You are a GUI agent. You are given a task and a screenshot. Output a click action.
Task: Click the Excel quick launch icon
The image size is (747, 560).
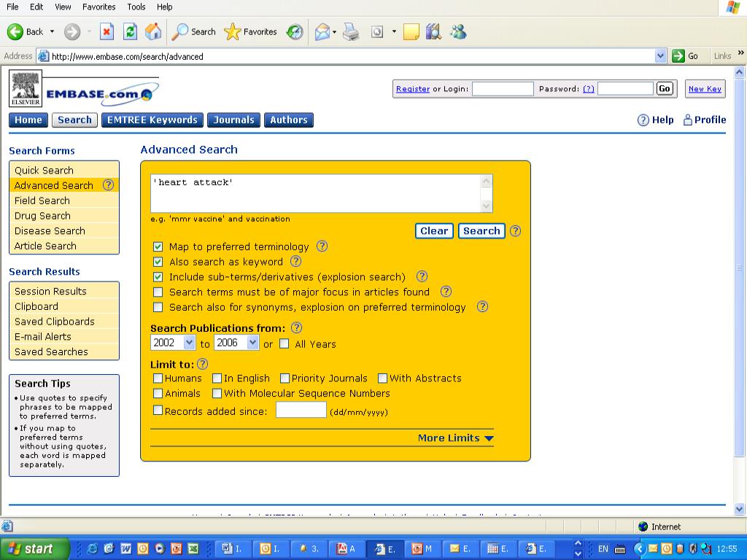click(193, 548)
